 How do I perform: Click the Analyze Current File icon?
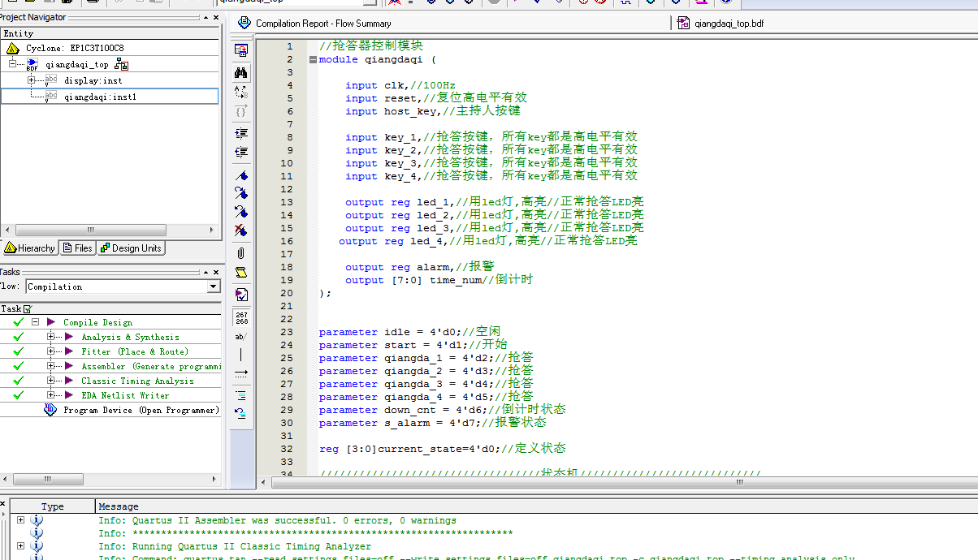point(241,294)
